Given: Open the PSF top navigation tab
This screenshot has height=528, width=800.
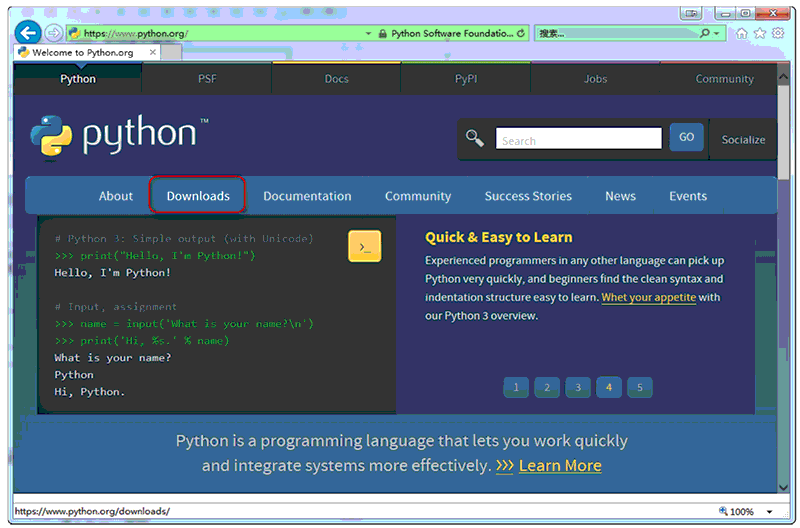Looking at the screenshot, I should 207,79.
